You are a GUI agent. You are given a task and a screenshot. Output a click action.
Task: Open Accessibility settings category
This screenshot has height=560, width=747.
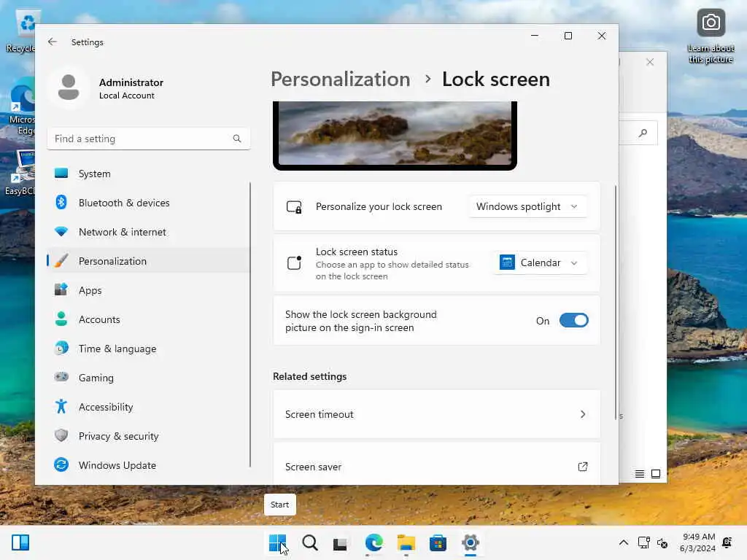pos(148,407)
